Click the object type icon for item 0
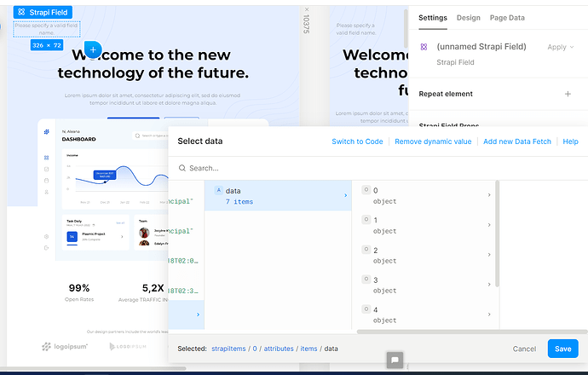This screenshot has height=375, width=588. [x=366, y=191]
